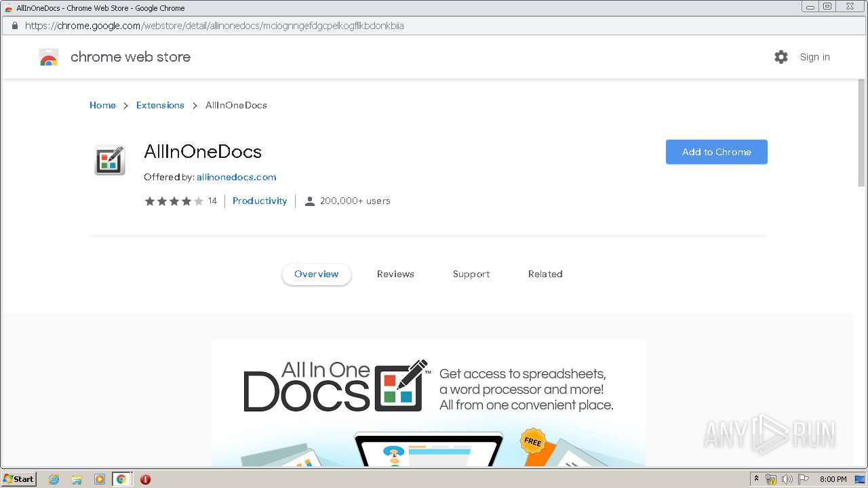Click the AllInOneDocs extension title

pyautogui.click(x=203, y=151)
